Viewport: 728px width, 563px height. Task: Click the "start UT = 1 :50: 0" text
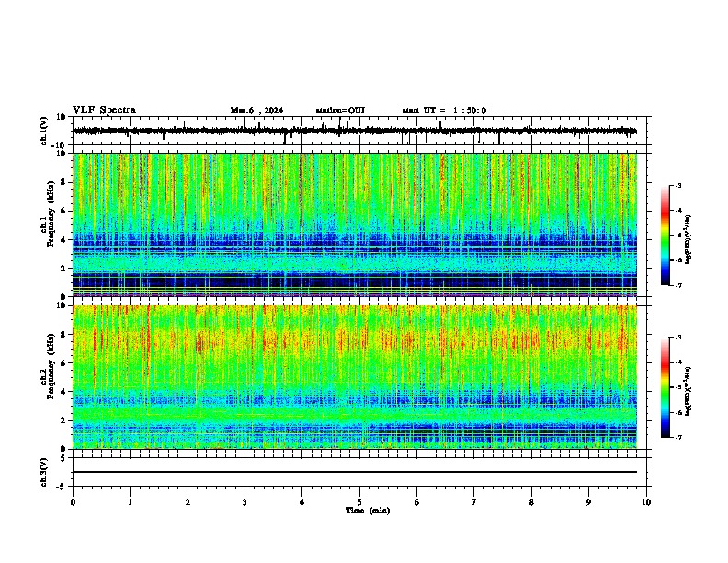(x=444, y=110)
